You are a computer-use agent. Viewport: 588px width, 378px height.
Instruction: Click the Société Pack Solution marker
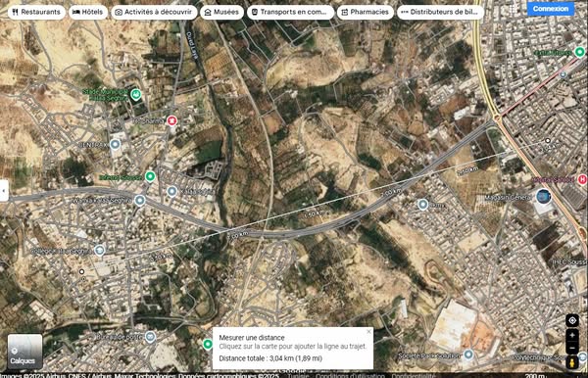[468, 354]
